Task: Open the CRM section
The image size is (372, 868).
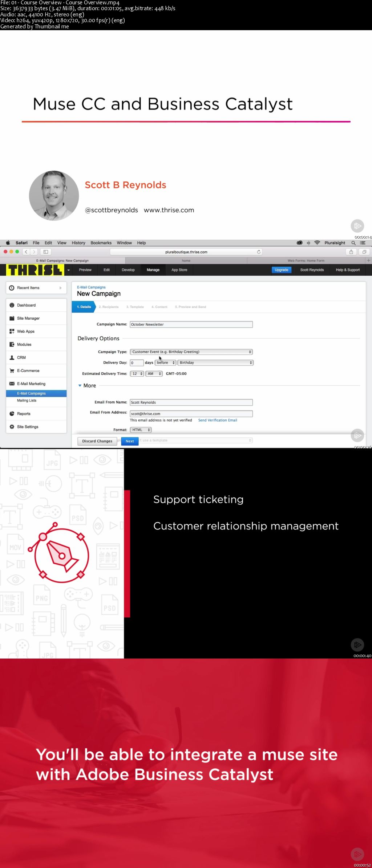Action: (36, 357)
